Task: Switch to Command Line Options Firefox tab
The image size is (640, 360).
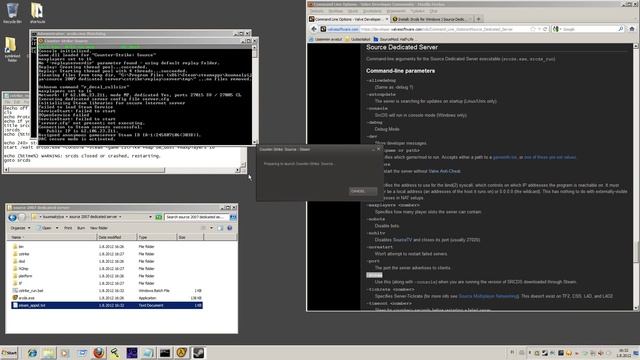Action: tap(349, 19)
